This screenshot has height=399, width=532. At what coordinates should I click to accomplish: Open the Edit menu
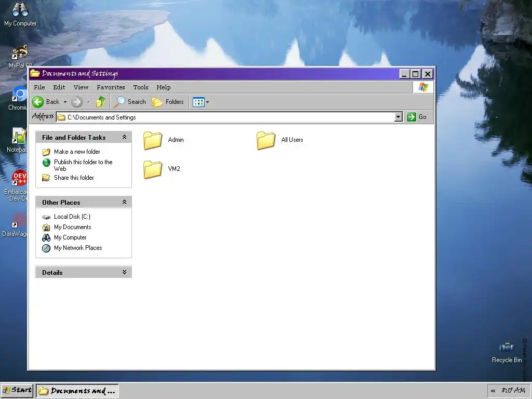click(59, 87)
